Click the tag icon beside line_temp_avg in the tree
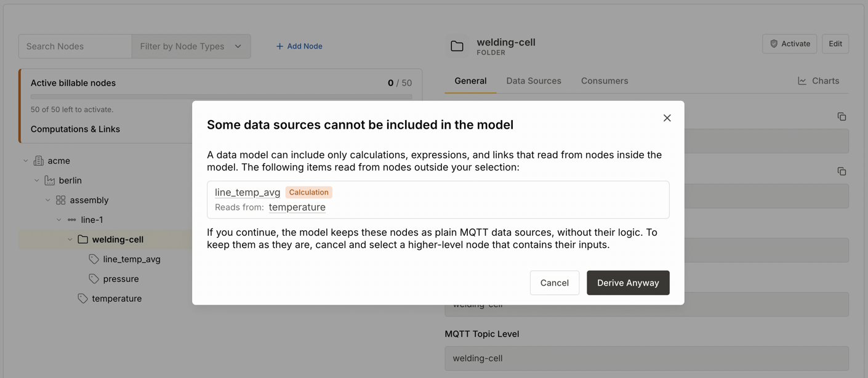The height and width of the screenshot is (378, 868). [x=94, y=259]
